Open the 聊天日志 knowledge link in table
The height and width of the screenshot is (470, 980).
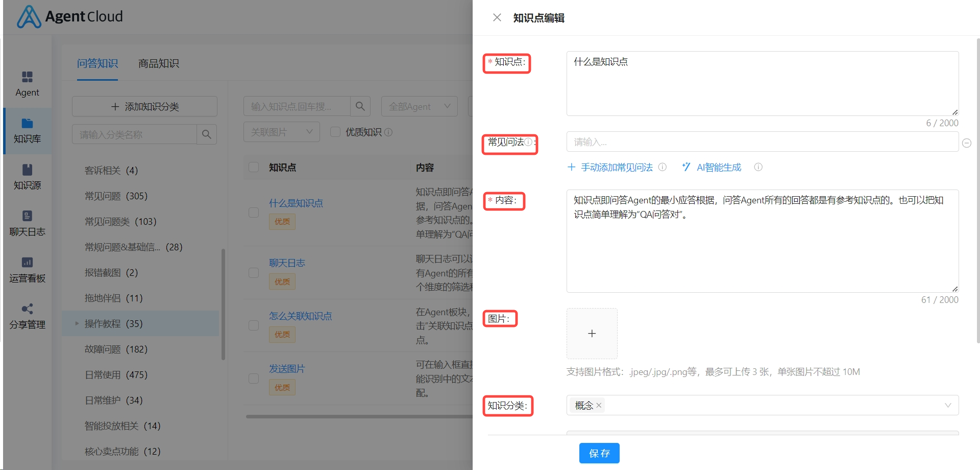pos(287,263)
